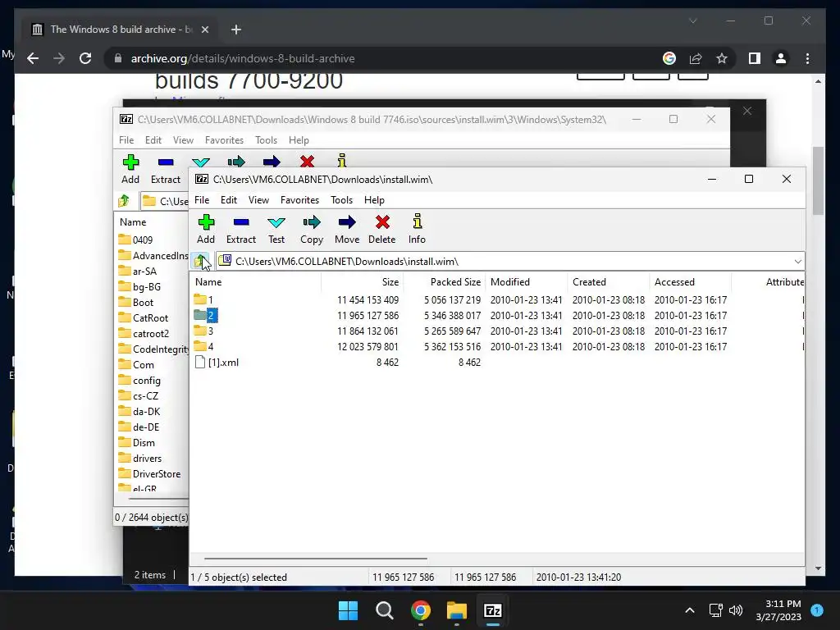Click the Test toolbar button
Image resolution: width=840 pixels, height=630 pixels.
276,230
